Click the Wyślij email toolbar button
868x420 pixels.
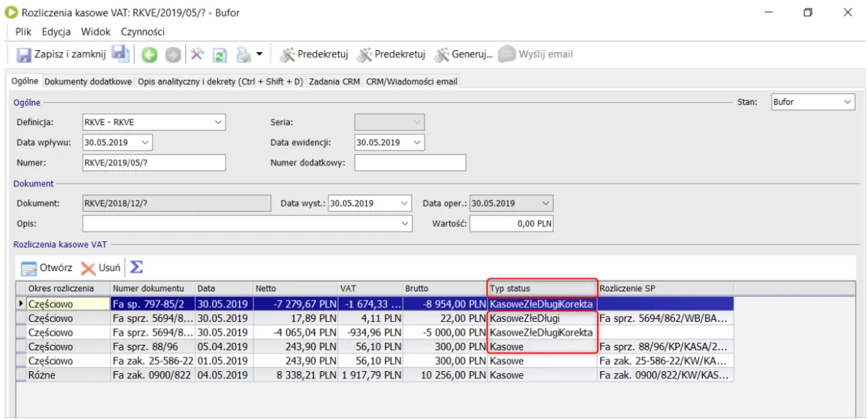pyautogui.click(x=536, y=54)
